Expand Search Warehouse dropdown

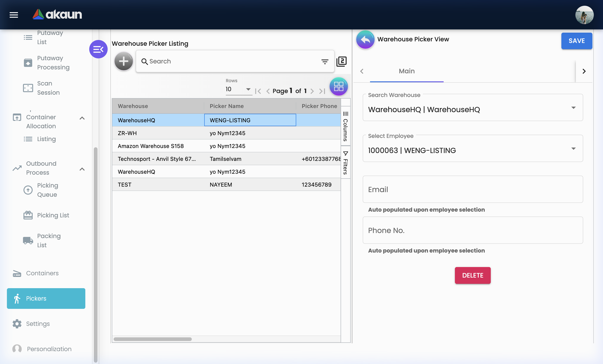pos(573,108)
